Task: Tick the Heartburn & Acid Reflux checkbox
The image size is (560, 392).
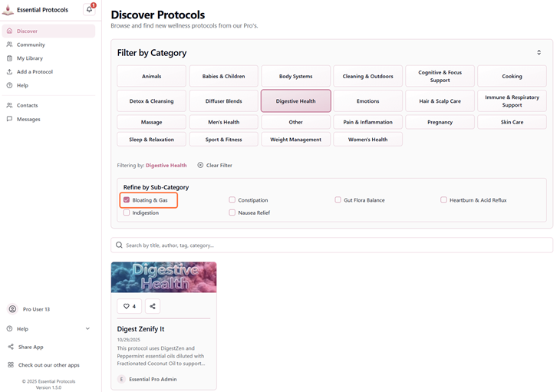Action: [x=443, y=200]
